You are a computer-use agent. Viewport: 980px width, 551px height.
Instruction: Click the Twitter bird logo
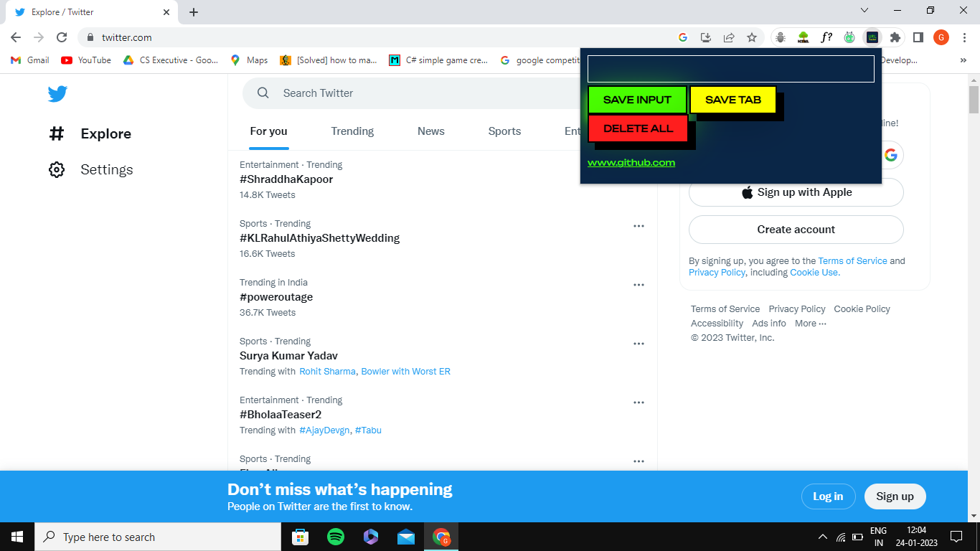57,94
